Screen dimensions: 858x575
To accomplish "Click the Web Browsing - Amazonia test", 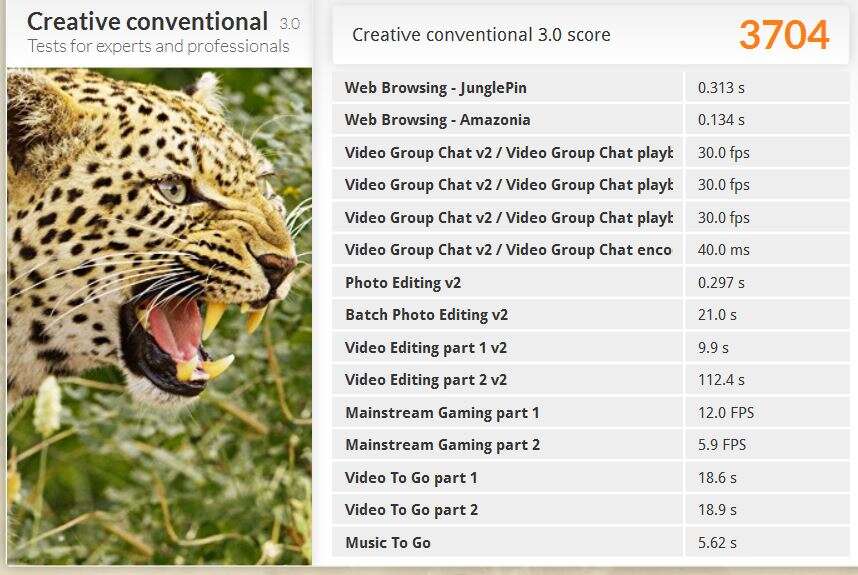I will [437, 120].
